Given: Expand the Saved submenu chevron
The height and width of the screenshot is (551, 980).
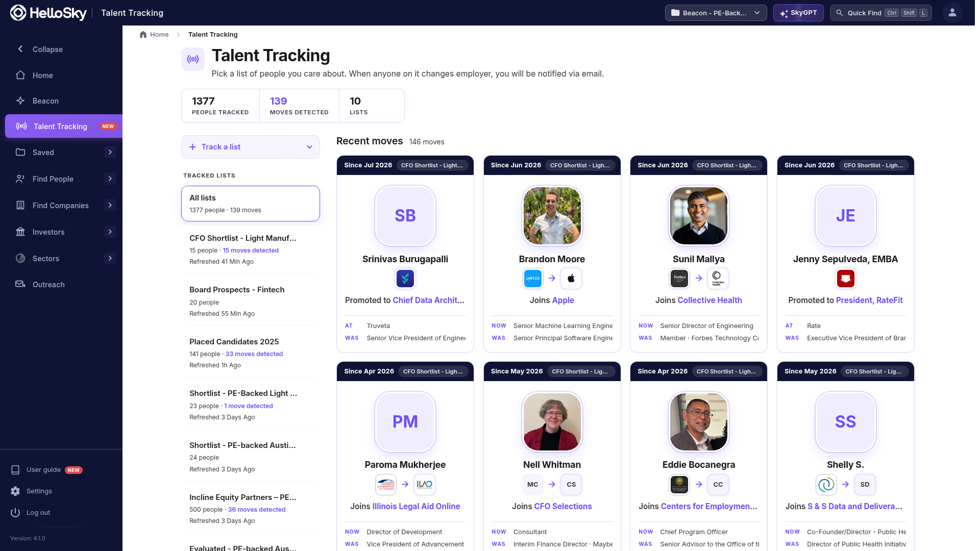Looking at the screenshot, I should pos(110,152).
